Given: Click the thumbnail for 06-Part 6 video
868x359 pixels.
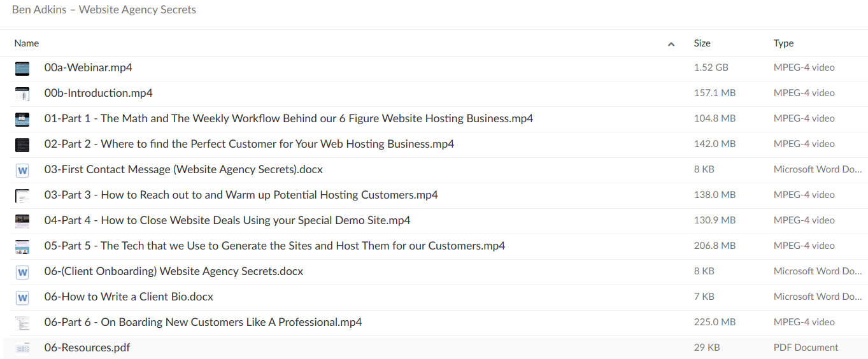Looking at the screenshot, I should (x=22, y=323).
